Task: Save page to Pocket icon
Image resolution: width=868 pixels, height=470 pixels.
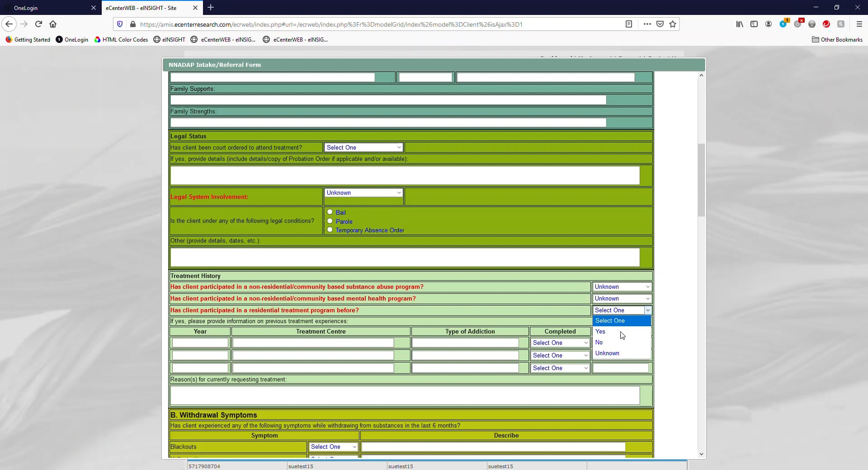Action: pyautogui.click(x=660, y=24)
